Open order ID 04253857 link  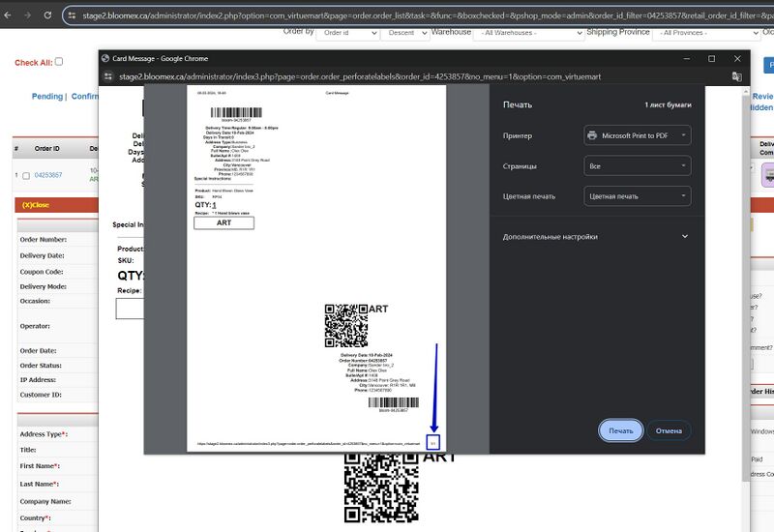pos(48,175)
